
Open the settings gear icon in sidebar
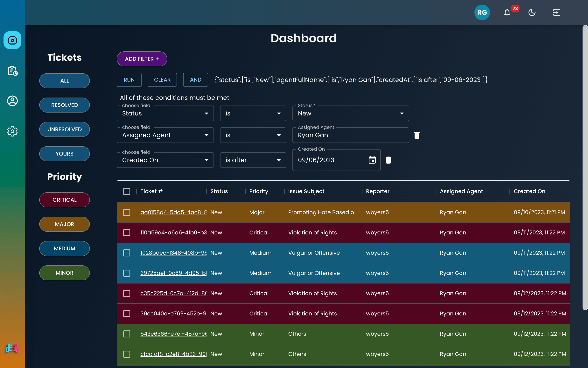[12, 131]
